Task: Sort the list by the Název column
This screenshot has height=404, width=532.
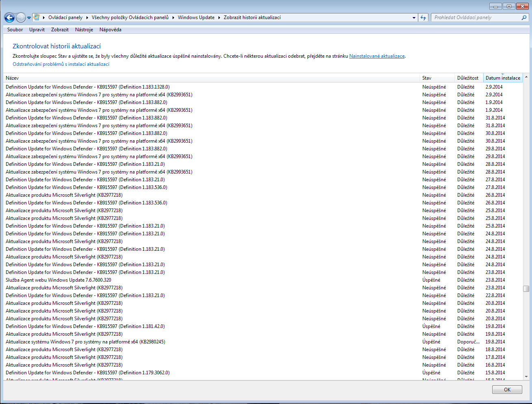Action: point(212,78)
